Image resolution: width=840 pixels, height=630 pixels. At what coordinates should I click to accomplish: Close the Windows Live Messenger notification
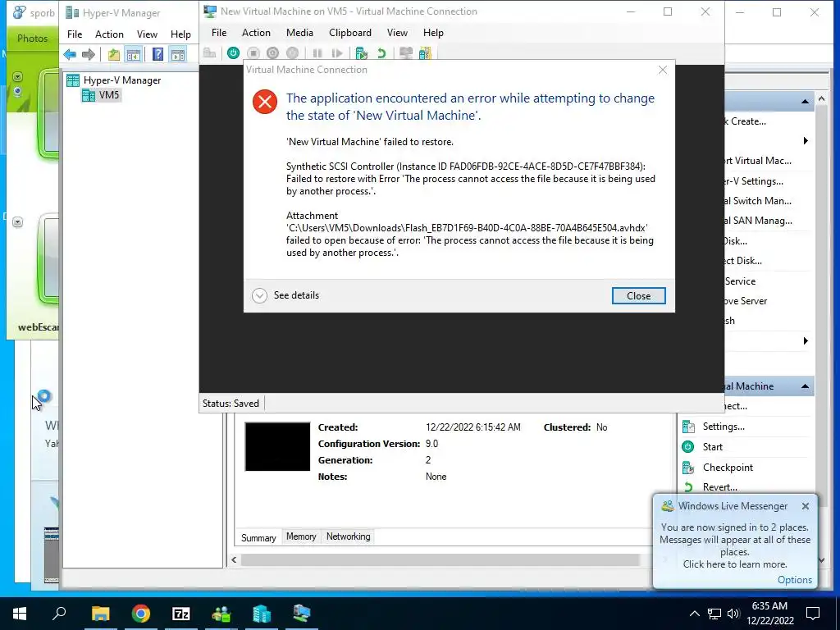point(806,506)
